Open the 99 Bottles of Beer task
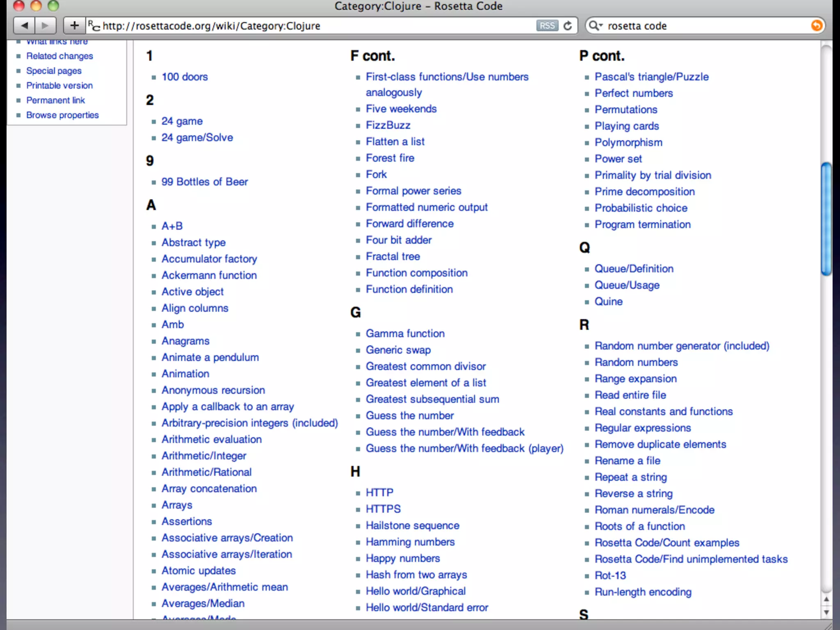Screen dimensions: 840x630 [204, 182]
